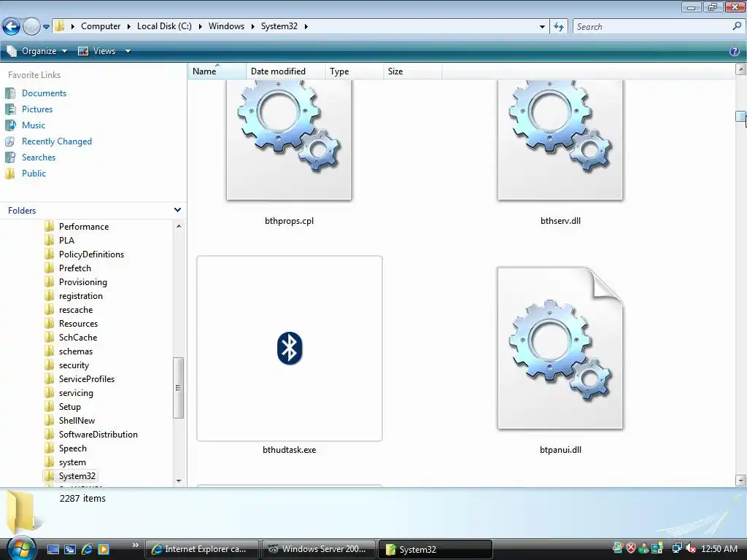The image size is (747, 560).
Task: Select SoftwareDistribution folder in tree
Action: (x=98, y=435)
